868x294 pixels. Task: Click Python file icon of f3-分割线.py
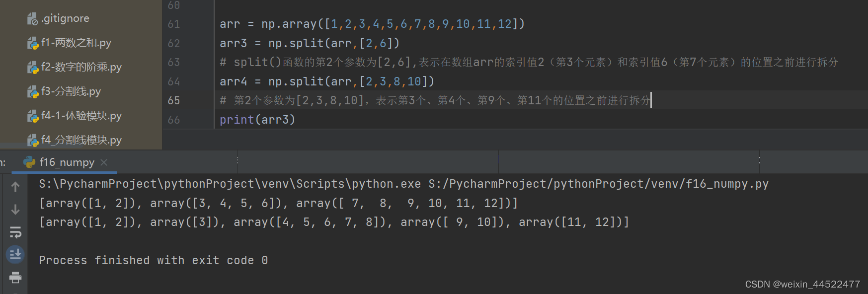(32, 92)
